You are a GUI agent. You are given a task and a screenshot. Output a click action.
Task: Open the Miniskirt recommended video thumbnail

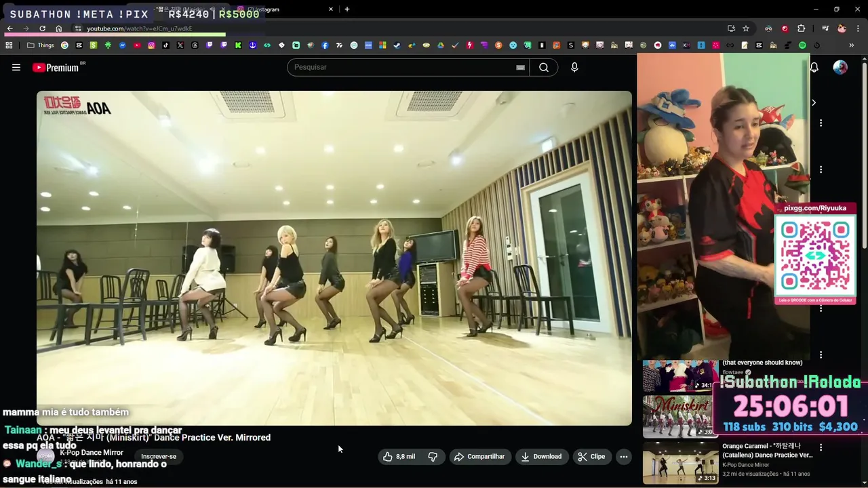coord(680,416)
